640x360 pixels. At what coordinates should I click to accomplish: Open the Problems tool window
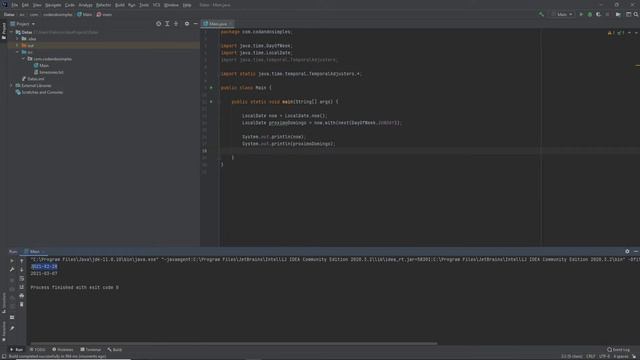(63, 350)
